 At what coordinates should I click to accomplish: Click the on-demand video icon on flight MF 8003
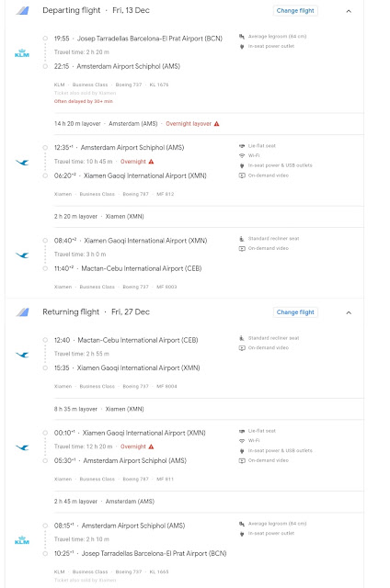tap(242, 248)
